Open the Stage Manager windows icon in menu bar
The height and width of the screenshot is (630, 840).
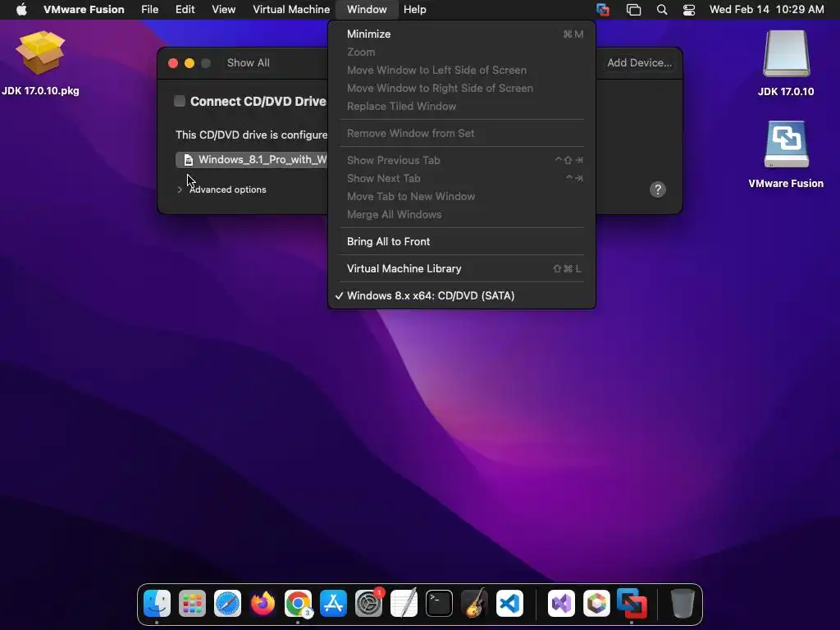(x=634, y=10)
